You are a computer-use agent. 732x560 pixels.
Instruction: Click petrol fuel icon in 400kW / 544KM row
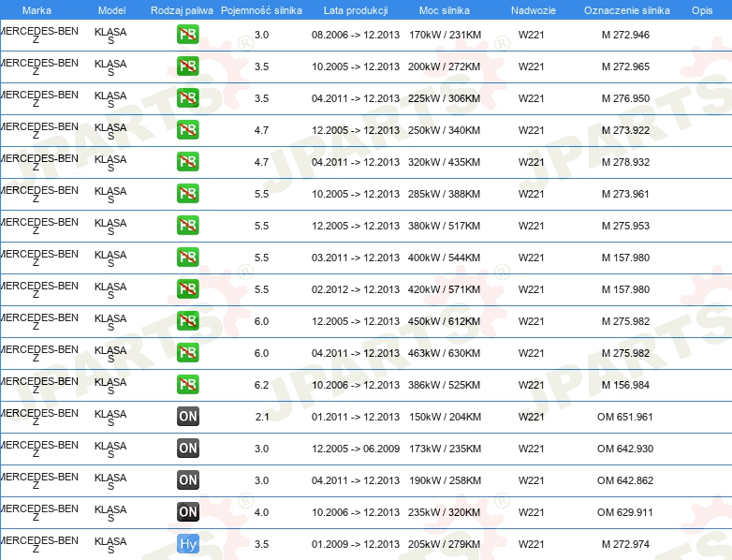tap(187, 257)
